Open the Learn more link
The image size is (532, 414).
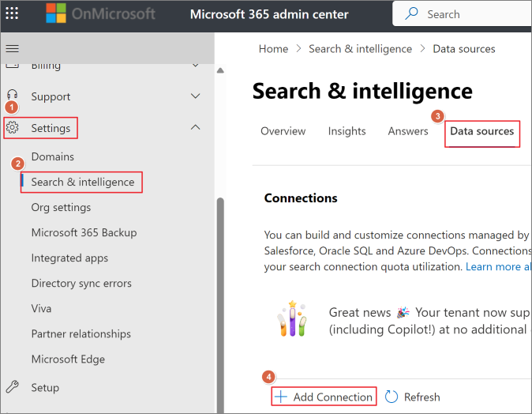tap(499, 266)
